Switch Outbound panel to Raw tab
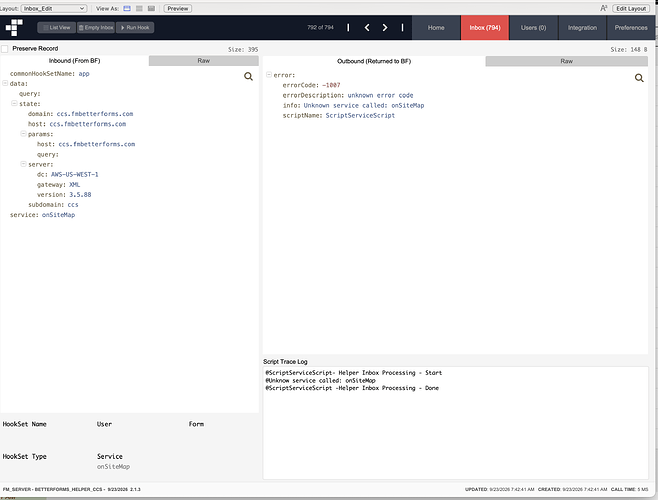 [x=567, y=61]
